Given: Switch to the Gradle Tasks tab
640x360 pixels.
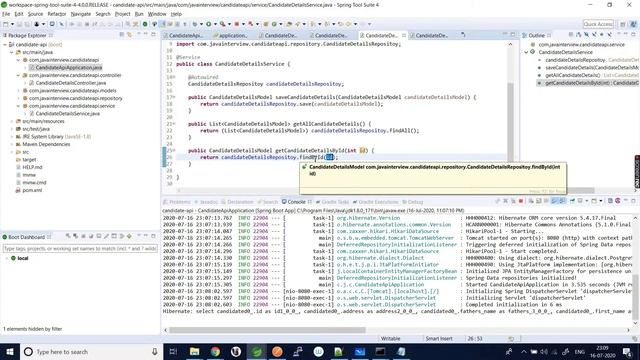Looking at the screenshot, I should [332, 202].
